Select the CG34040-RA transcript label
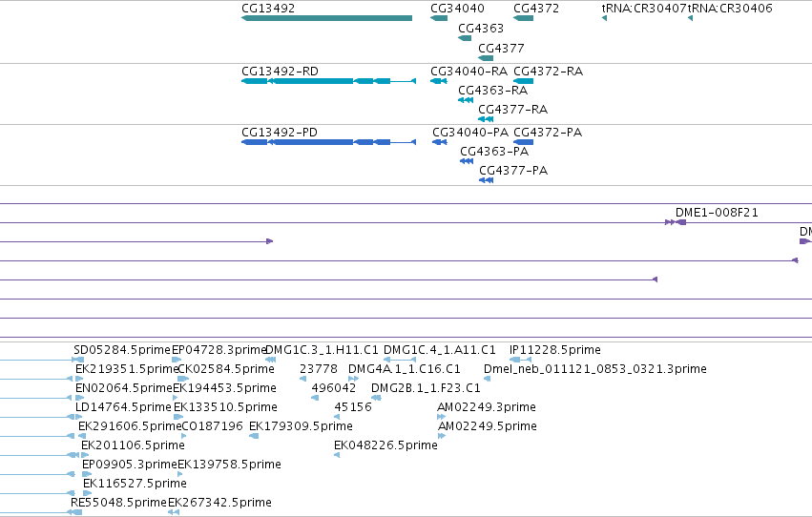812x517 pixels. click(468, 72)
